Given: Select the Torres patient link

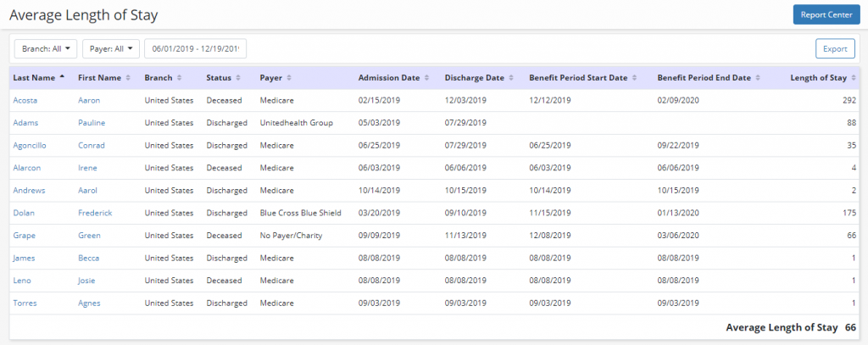Looking at the screenshot, I should (25, 303).
